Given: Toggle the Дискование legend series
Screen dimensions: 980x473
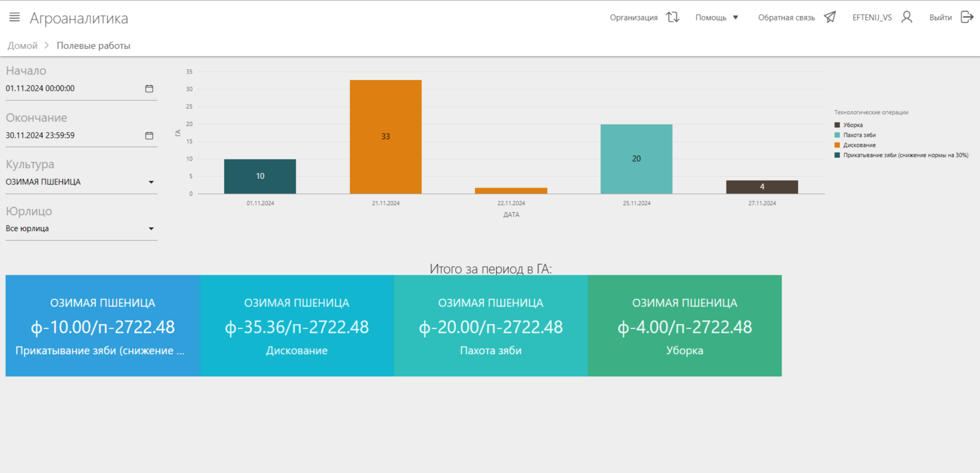Looking at the screenshot, I should [859, 145].
